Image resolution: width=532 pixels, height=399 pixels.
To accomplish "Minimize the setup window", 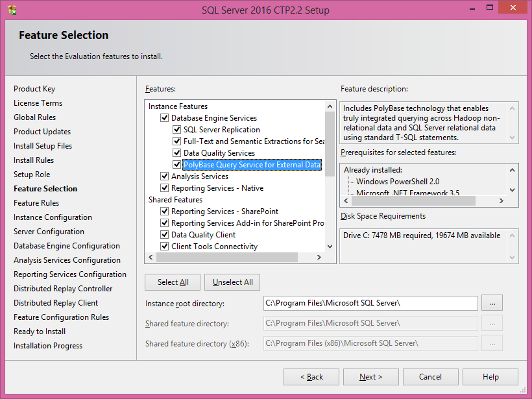I will coord(472,8).
